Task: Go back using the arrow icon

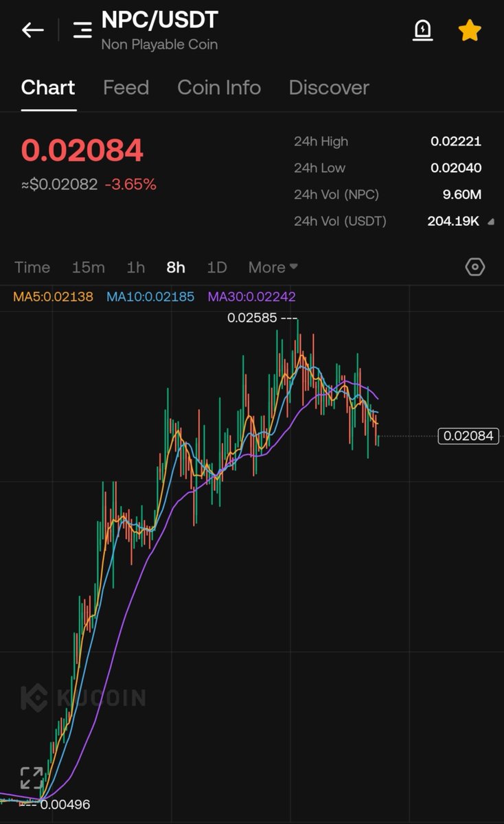Action: tap(32, 30)
